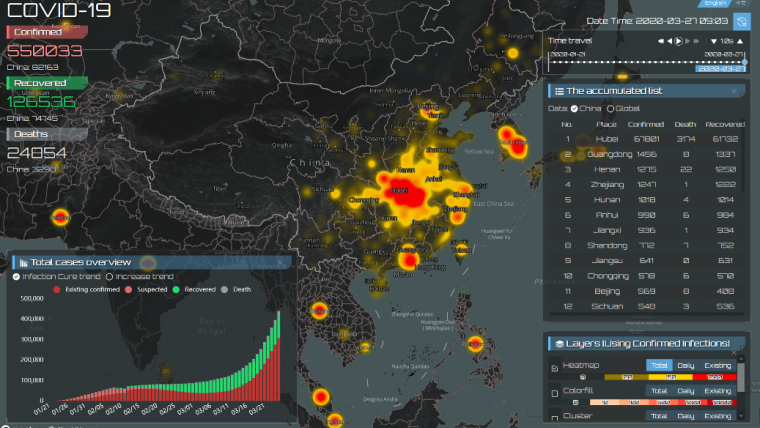Select the Increase trend radio
Image resolution: width=760 pixels, height=428 pixels.
click(x=110, y=277)
